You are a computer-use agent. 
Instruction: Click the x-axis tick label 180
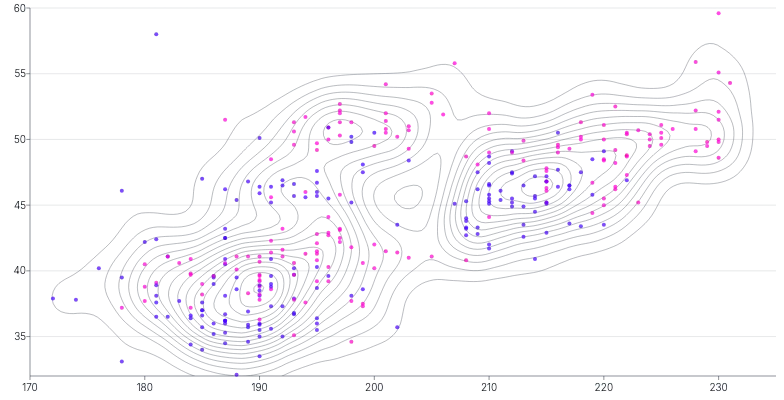click(x=144, y=387)
